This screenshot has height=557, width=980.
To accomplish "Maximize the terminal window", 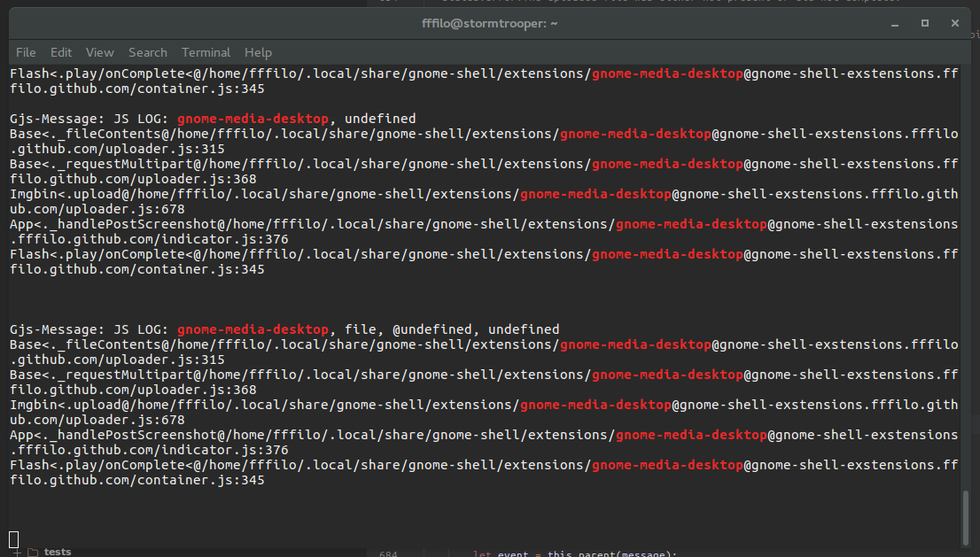I will (x=925, y=23).
